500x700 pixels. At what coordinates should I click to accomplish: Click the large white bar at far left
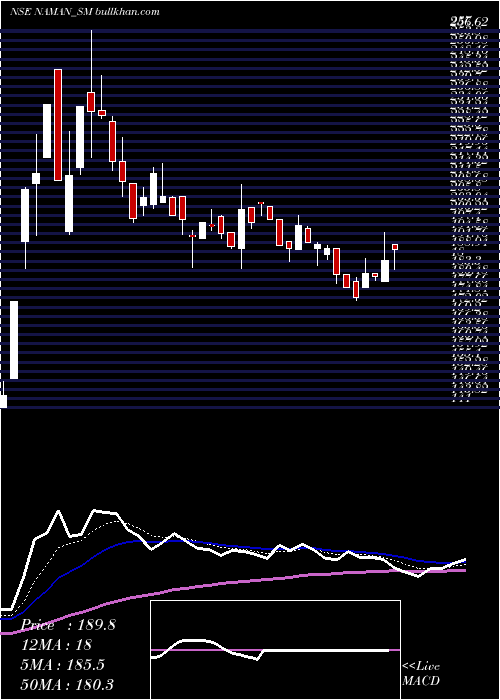[14, 340]
